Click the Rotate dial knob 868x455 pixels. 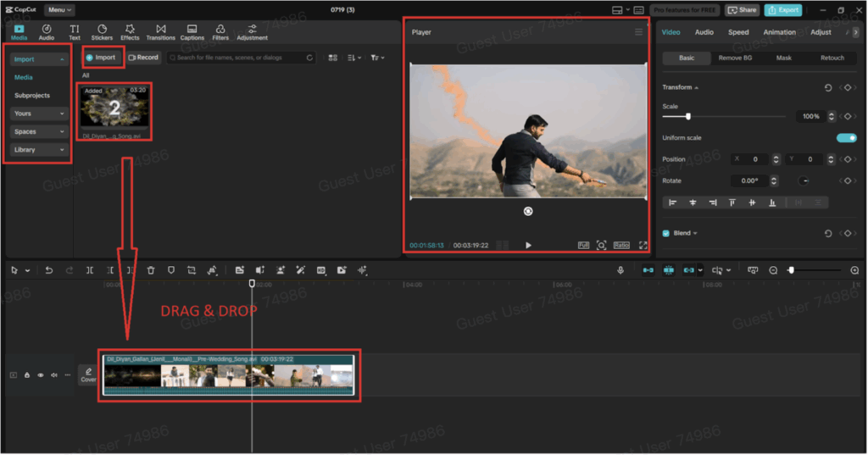pyautogui.click(x=804, y=181)
